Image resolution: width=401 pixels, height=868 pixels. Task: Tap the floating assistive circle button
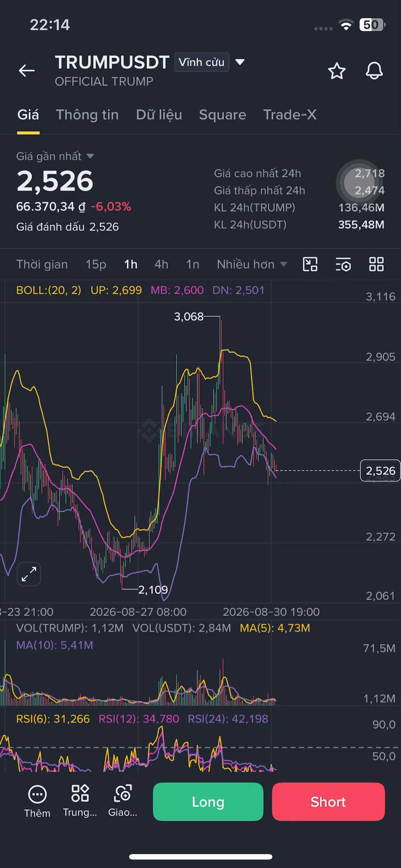360,182
